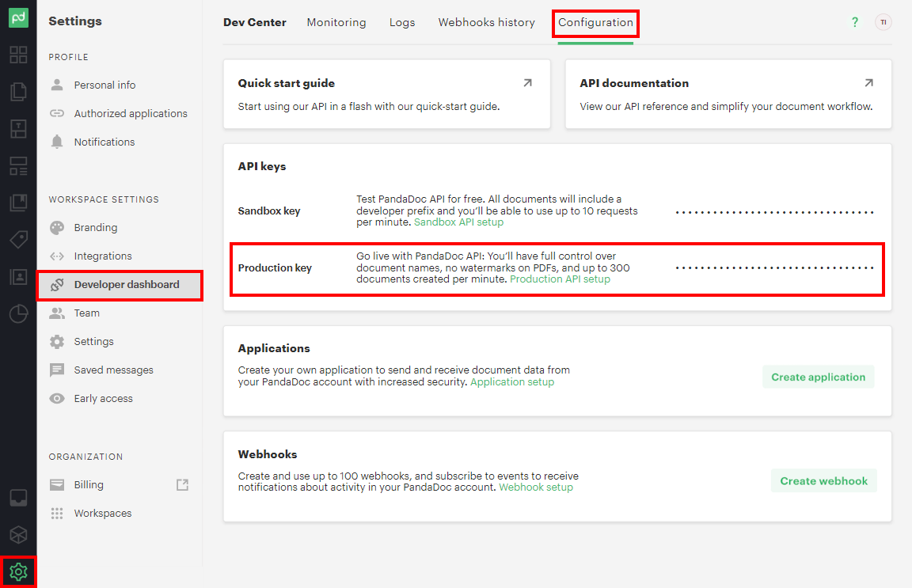Reveal the hidden Production key dots
The width and height of the screenshot is (912, 588).
(x=774, y=268)
